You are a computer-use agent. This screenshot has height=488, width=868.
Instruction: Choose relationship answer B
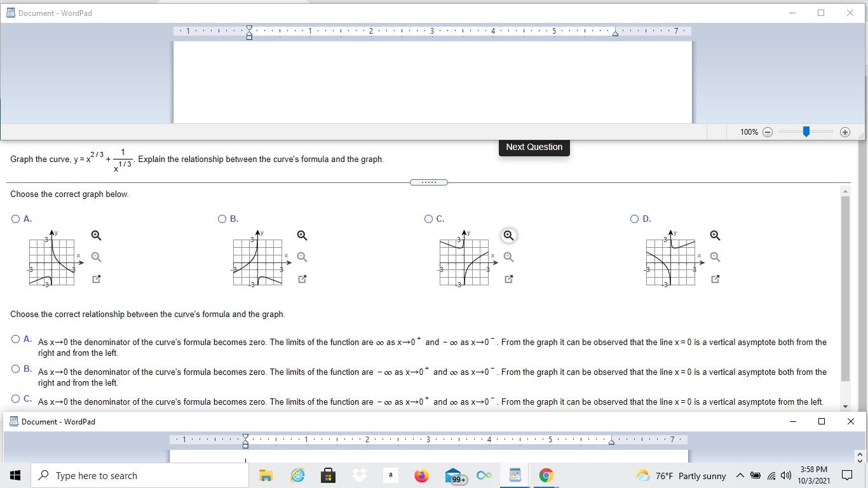[15, 369]
